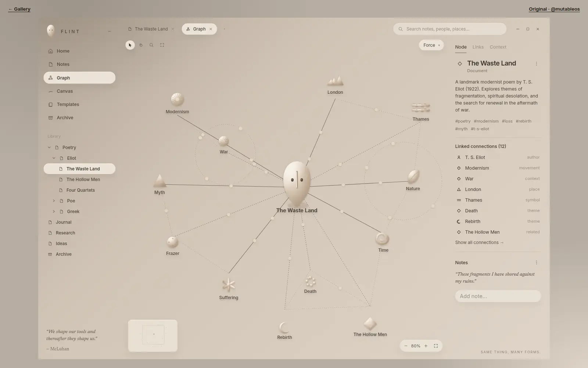Switch to the Links tab
The image size is (588, 368).
pyautogui.click(x=478, y=47)
